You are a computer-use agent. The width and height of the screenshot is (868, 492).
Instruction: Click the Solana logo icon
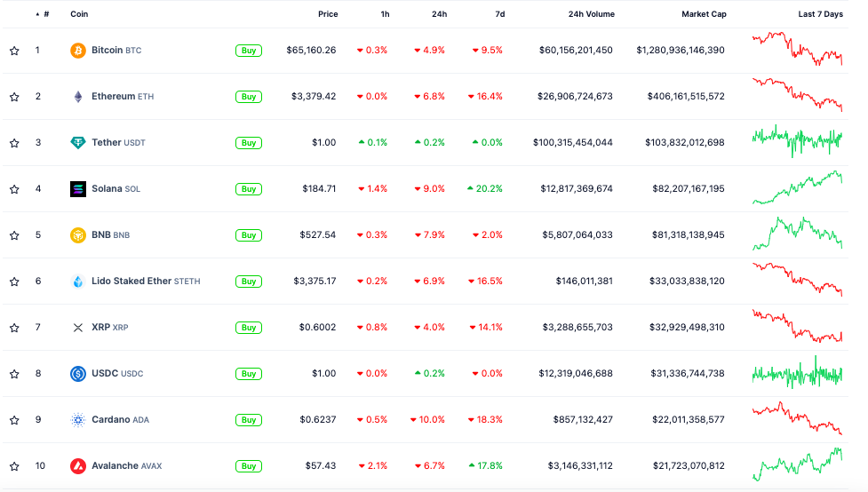point(78,189)
